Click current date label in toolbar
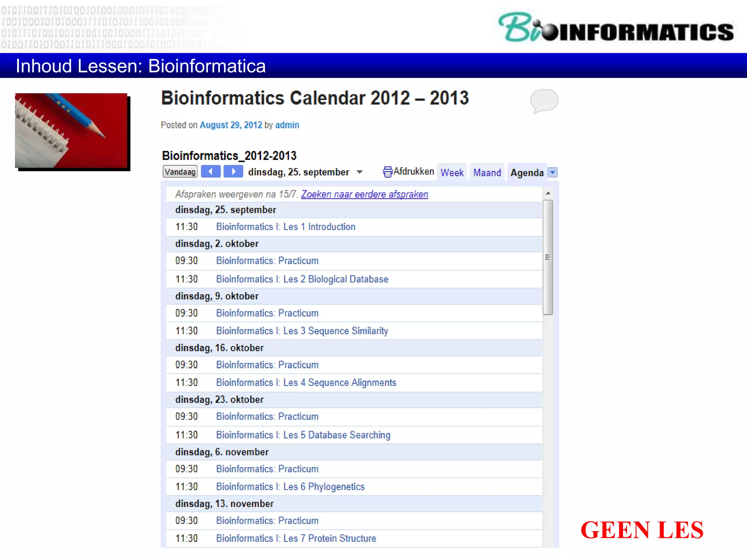Viewport: 747px width, 560px height. [x=299, y=172]
